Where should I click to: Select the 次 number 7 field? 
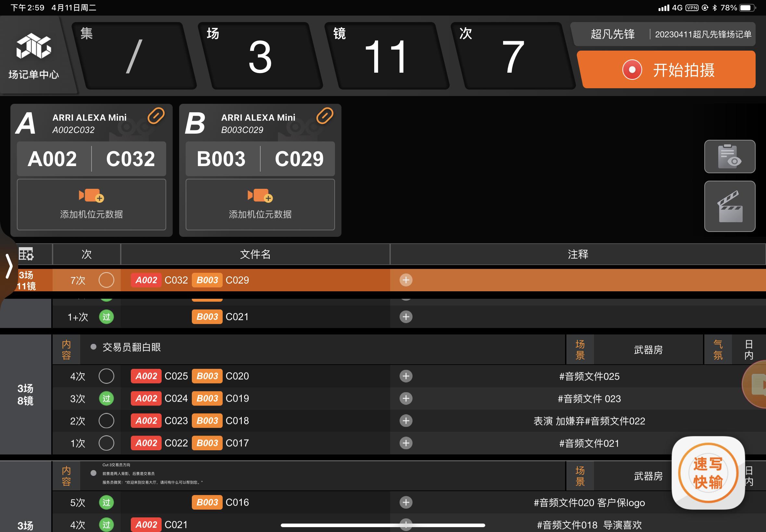(x=513, y=57)
